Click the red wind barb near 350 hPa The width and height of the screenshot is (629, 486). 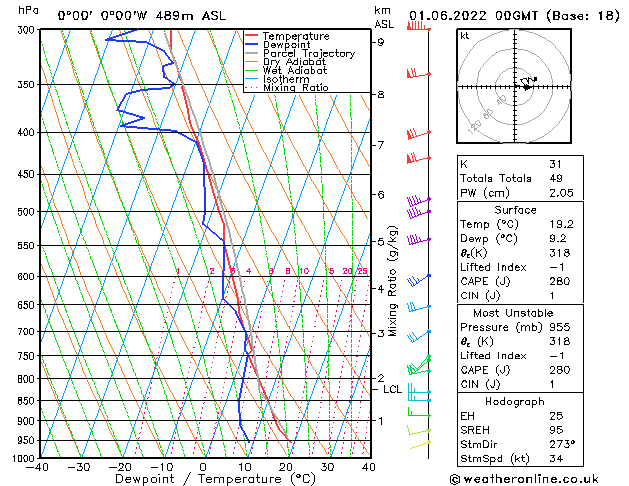tap(418, 73)
